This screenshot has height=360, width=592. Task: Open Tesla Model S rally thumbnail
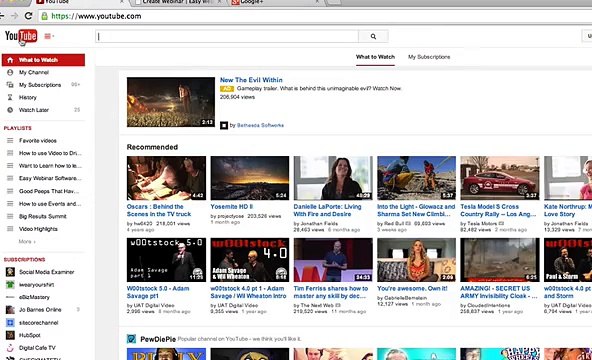(x=500, y=178)
